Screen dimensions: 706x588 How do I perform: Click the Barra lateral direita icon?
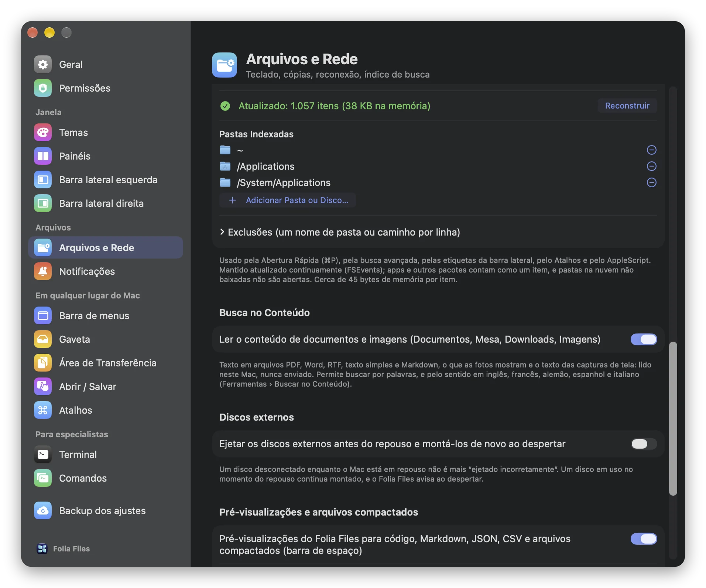pos(43,204)
